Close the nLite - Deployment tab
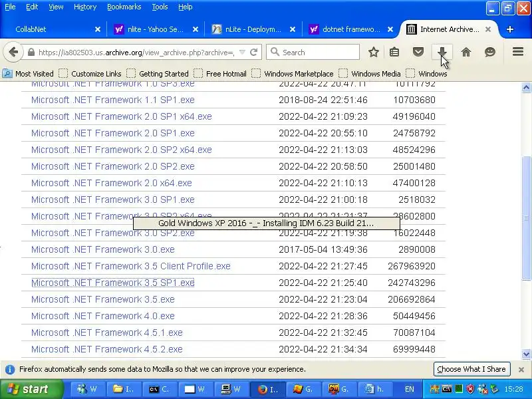532x399 pixels. point(293,29)
